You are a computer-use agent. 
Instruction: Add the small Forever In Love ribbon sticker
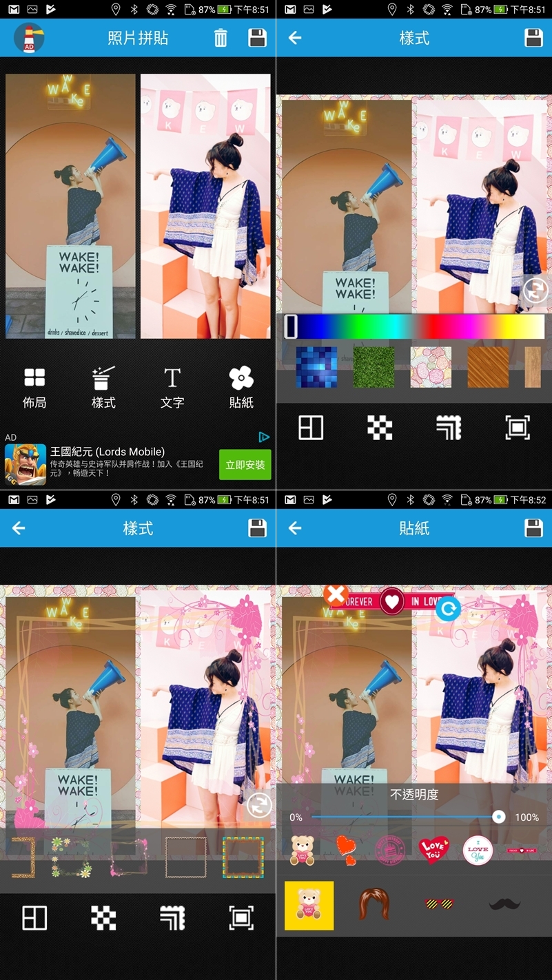pyautogui.click(x=522, y=851)
